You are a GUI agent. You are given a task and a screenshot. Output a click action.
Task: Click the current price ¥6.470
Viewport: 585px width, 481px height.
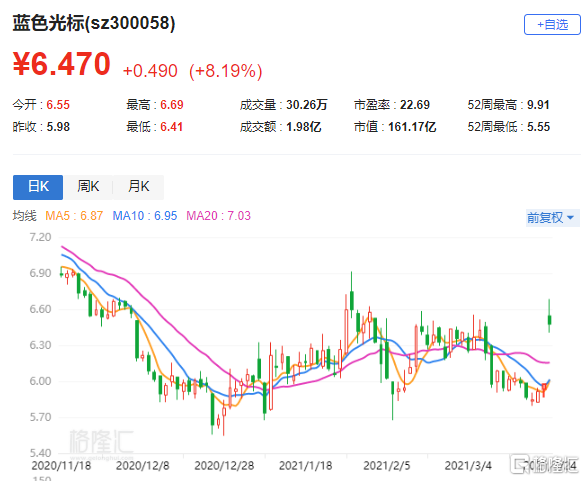pyautogui.click(x=62, y=64)
